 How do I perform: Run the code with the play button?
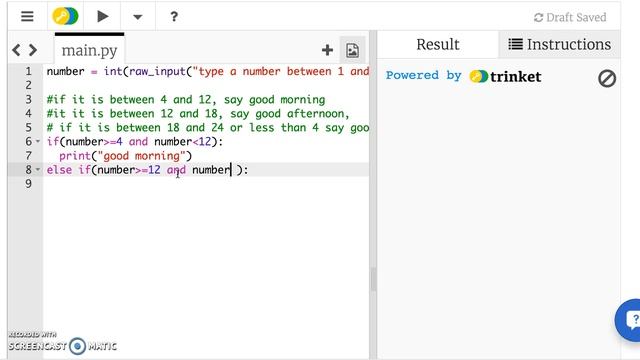102,16
